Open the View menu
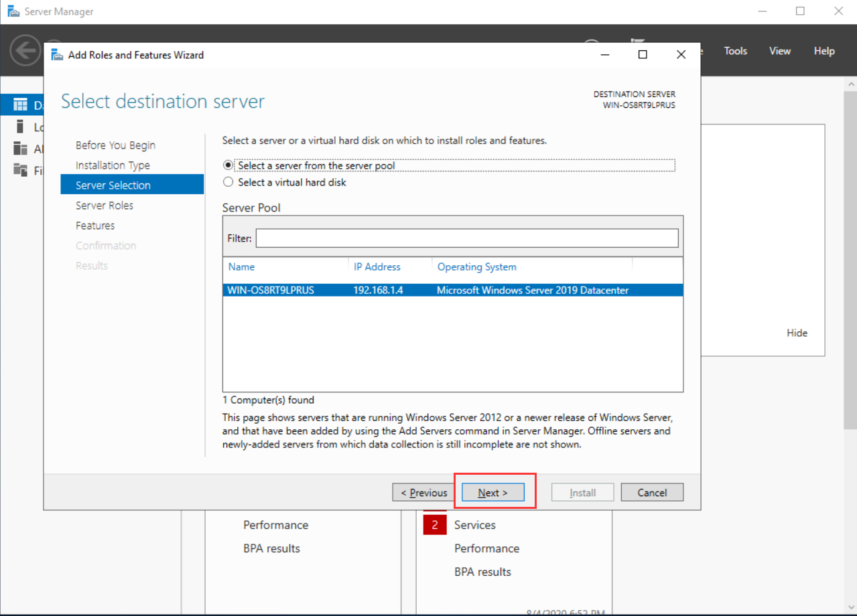857x616 pixels. tap(779, 51)
